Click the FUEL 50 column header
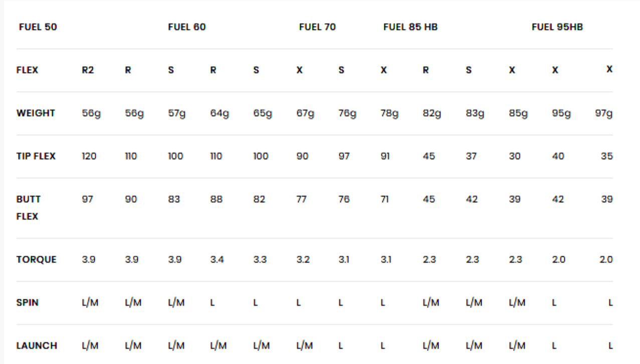The width and height of the screenshot is (640, 364). click(x=38, y=27)
